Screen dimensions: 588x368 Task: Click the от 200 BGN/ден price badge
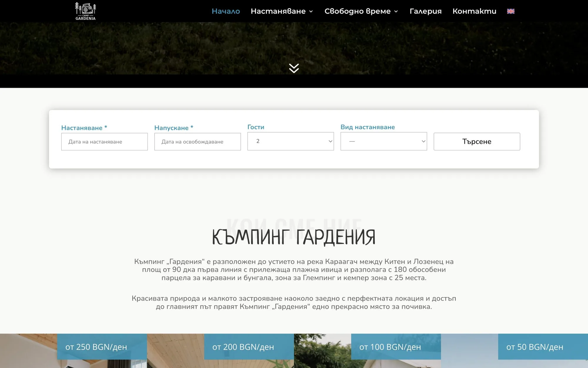coord(249,347)
